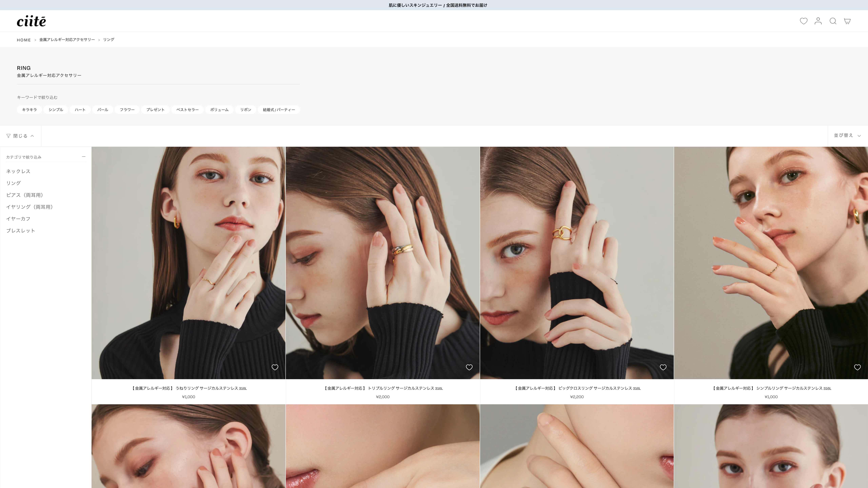Collapse カテゴリで絞り込む with the minus icon
The width and height of the screenshot is (868, 488).
[84, 156]
